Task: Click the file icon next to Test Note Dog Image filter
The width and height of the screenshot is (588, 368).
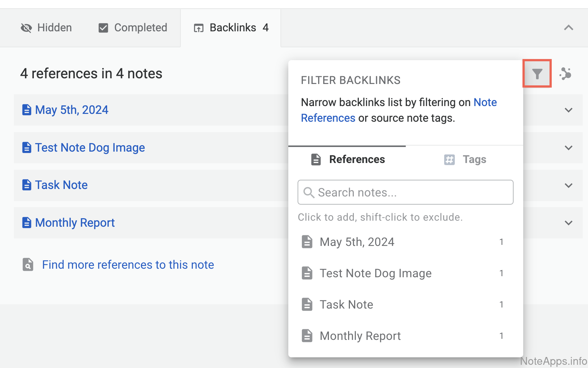Action: [x=307, y=273]
